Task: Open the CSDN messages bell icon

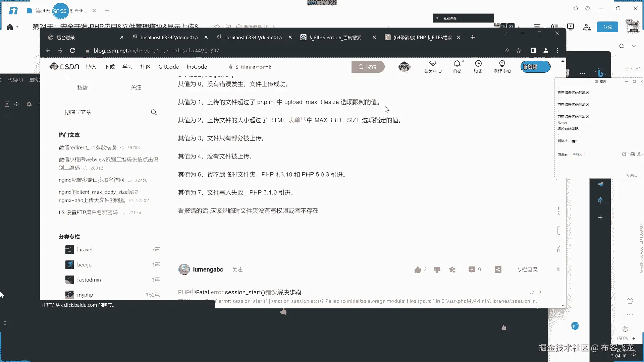Action: pos(457,64)
